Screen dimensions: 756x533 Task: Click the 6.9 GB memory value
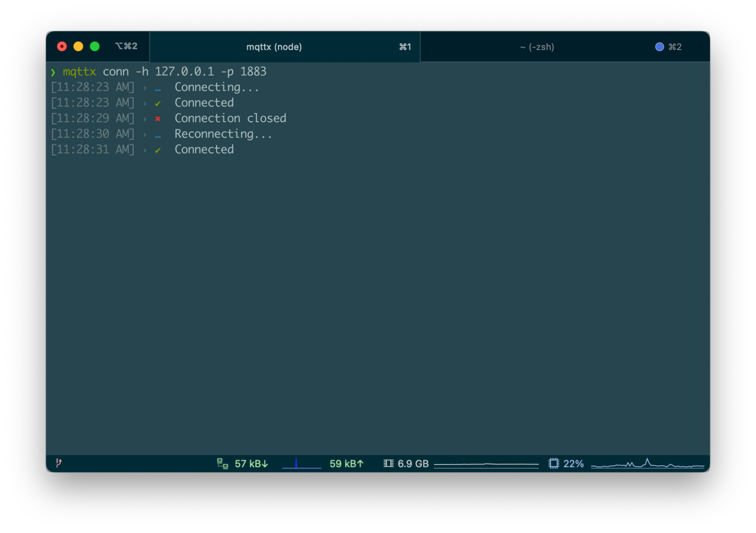tap(413, 463)
